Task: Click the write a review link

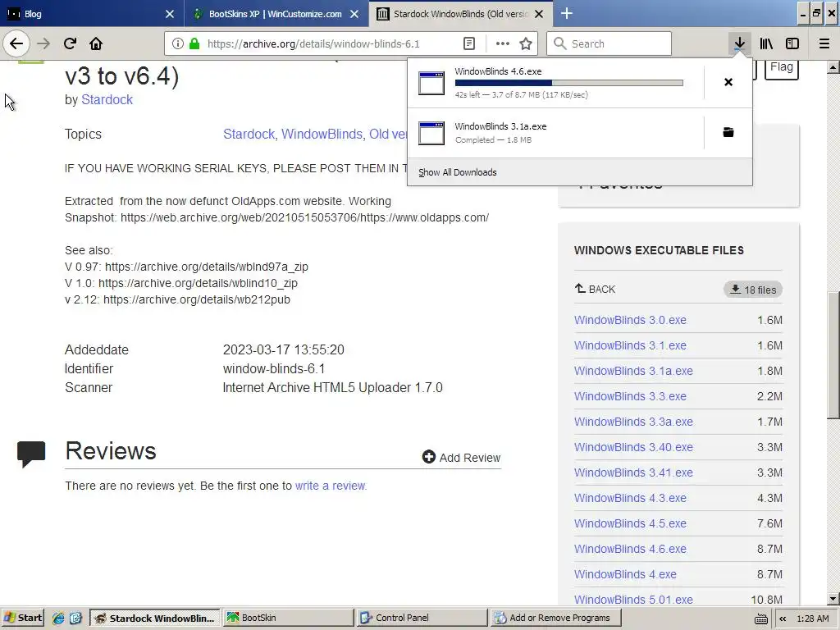Action: point(331,486)
